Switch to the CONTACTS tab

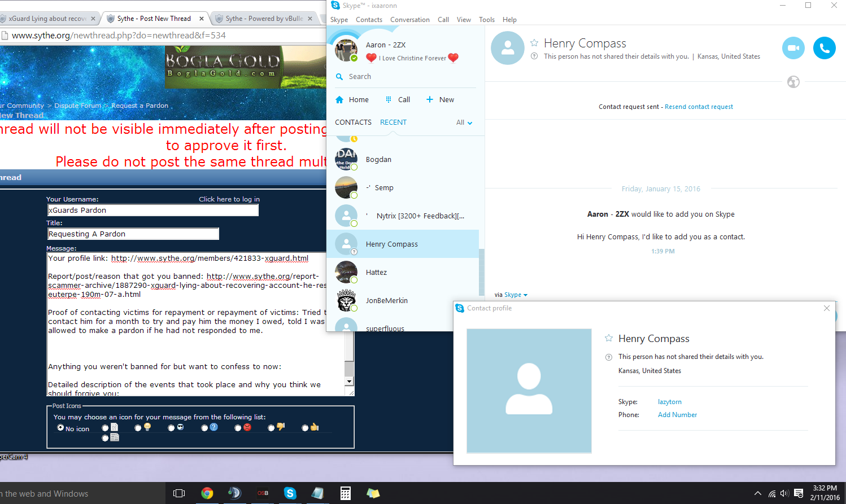click(x=353, y=122)
